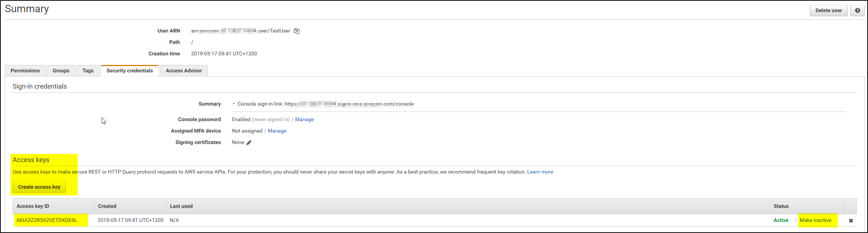Delete the access key with X icon

[x=851, y=220]
